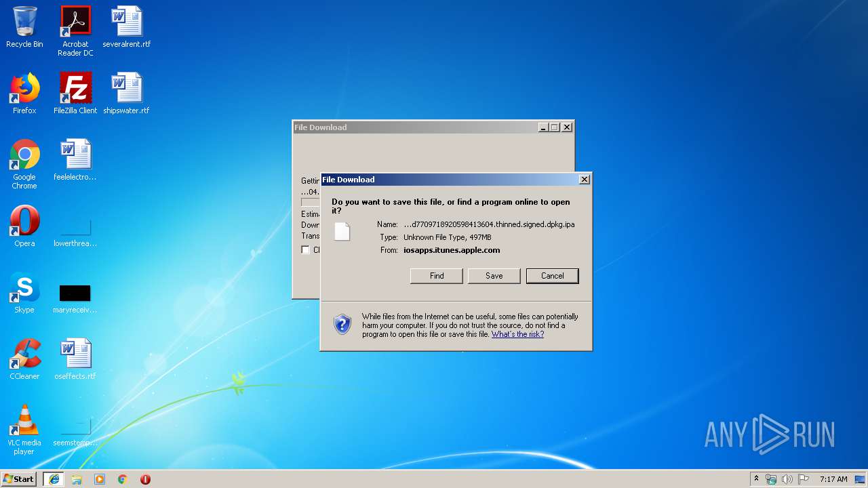This screenshot has width=868, height=488.
Task: Toggle the checkbox in background File Download window
Action: click(x=306, y=250)
